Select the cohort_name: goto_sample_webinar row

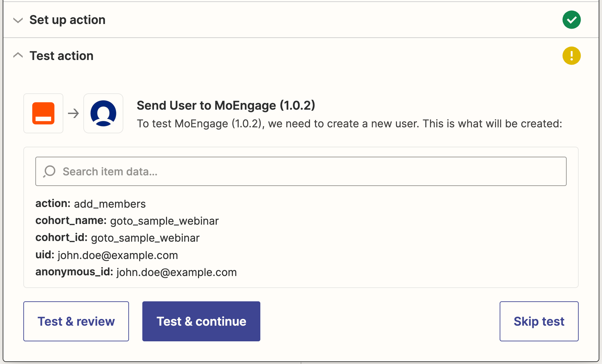pyautogui.click(x=127, y=221)
